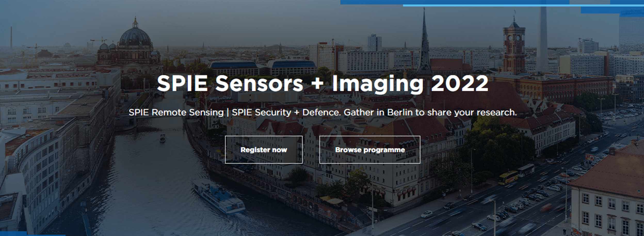This screenshot has width=644, height=236.
Task: Click the yellow bus on the street
Action: [508, 177]
